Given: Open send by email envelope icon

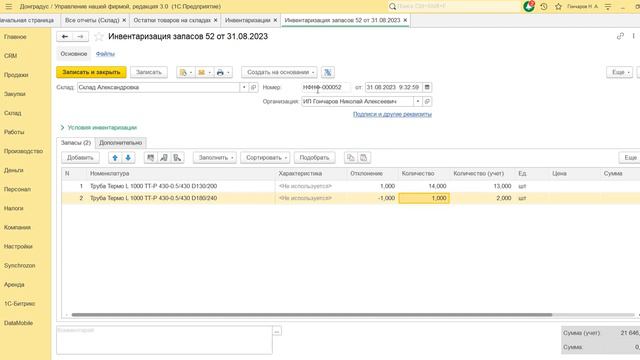Looking at the screenshot, I should tap(204, 72).
